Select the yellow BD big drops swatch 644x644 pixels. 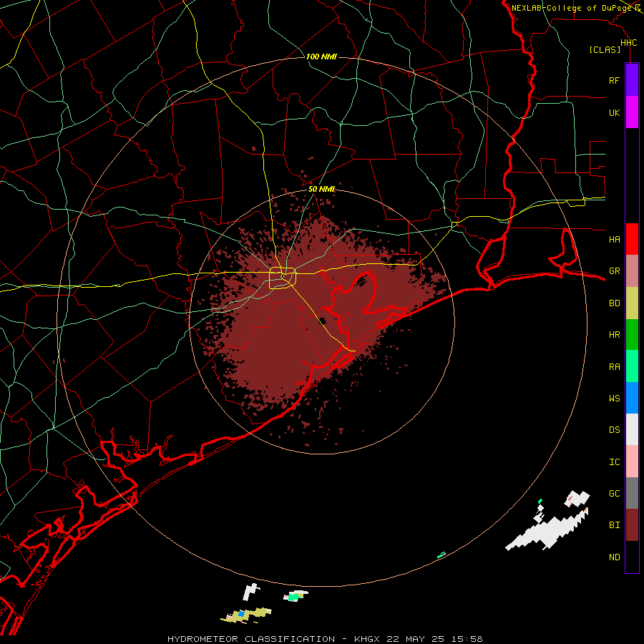click(x=632, y=303)
